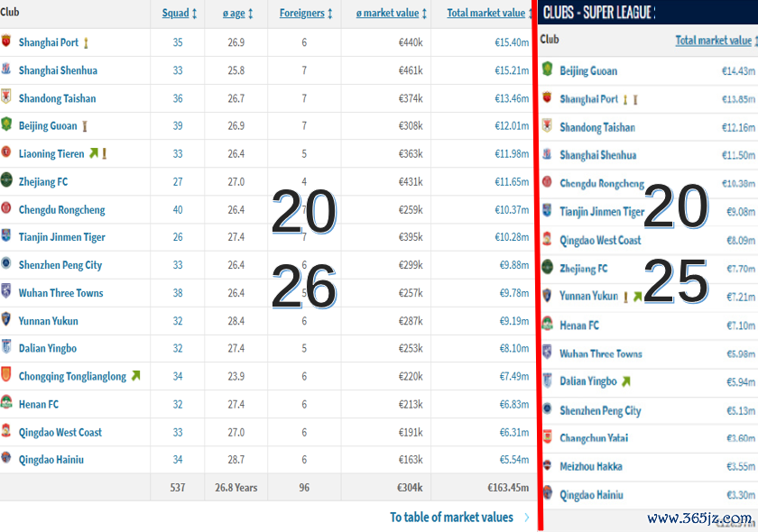
Task: Click the Changchun Yatai club name
Action: click(594, 438)
